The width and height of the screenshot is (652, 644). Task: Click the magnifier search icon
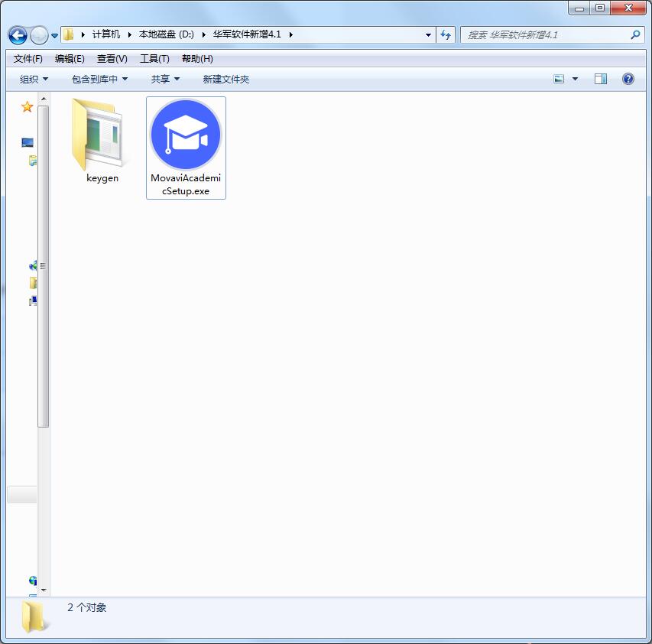click(x=635, y=35)
